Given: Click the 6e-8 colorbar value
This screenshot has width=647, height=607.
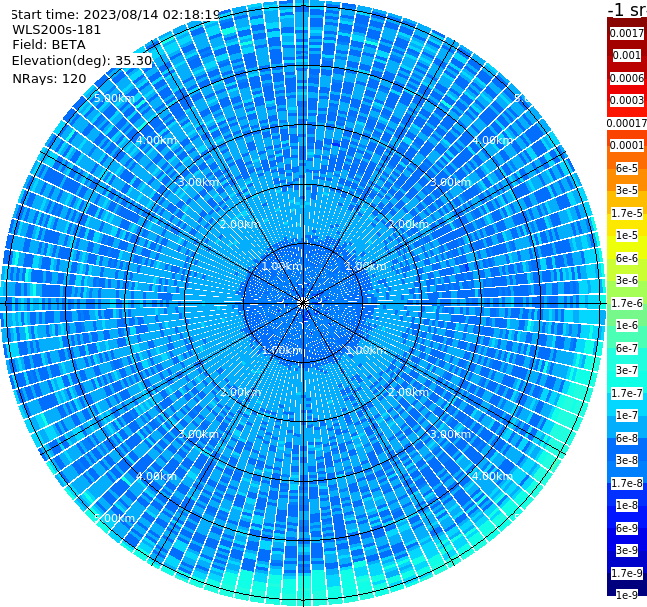Looking at the screenshot, I should click(627, 438).
